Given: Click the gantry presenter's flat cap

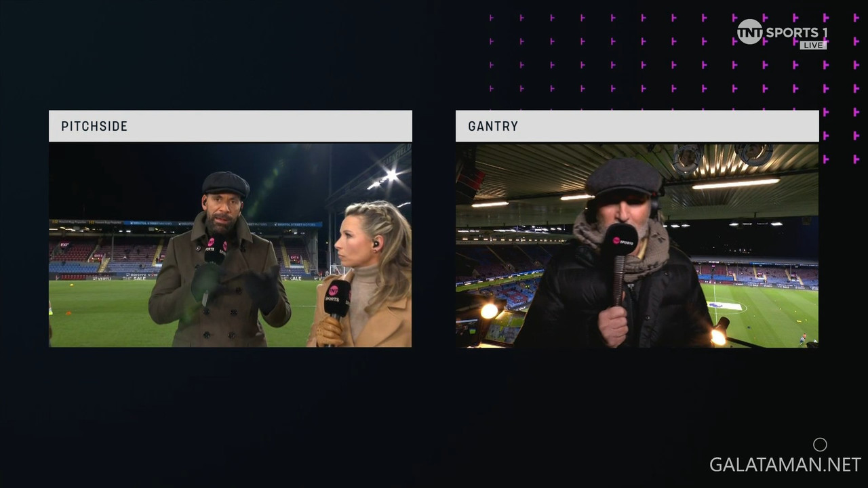Looking at the screenshot, I should (624, 176).
